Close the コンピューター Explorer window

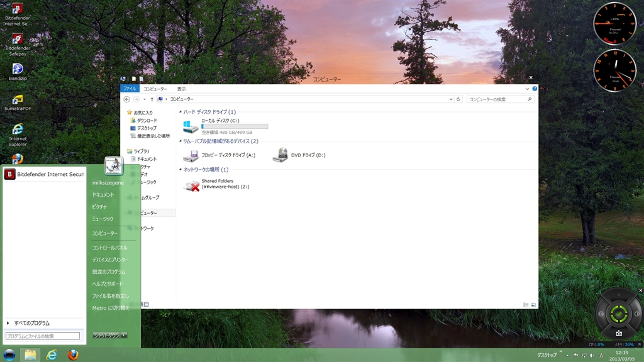click(531, 77)
